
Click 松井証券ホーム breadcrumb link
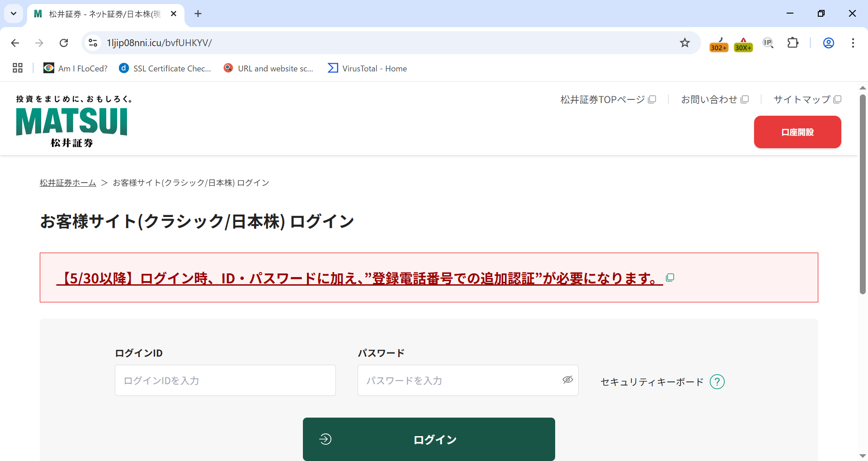click(x=68, y=183)
